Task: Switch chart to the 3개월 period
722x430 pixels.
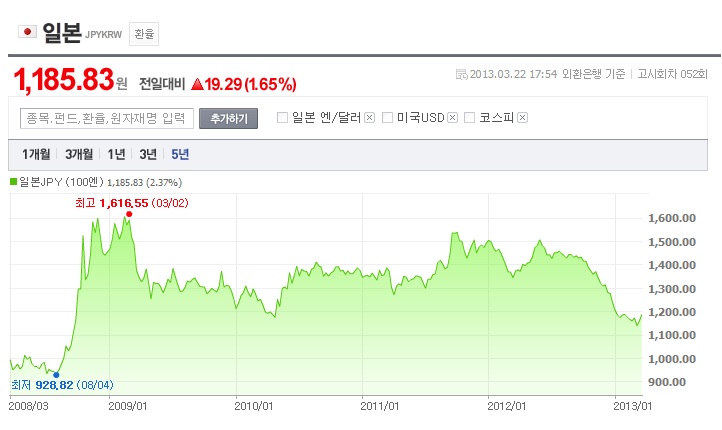Action: 79,154
